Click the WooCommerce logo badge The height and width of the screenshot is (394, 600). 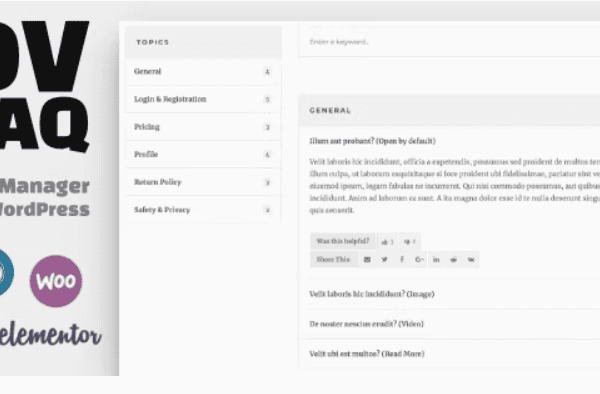click(56, 281)
